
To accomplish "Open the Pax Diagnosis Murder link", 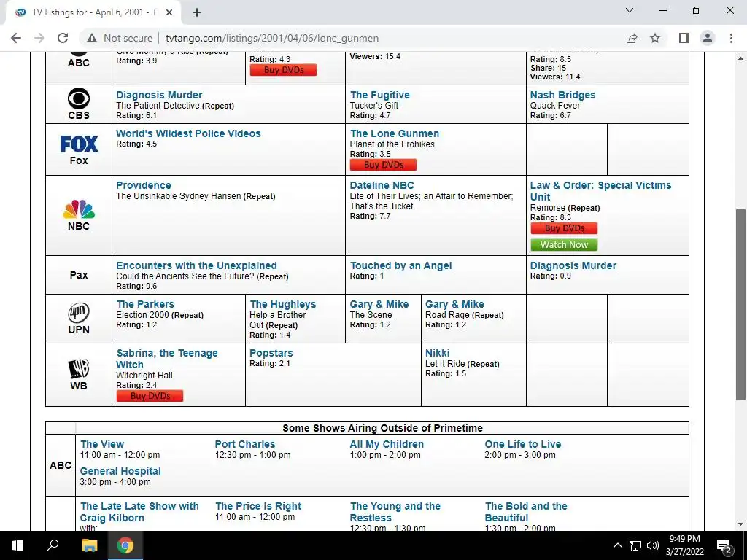I will pyautogui.click(x=573, y=265).
